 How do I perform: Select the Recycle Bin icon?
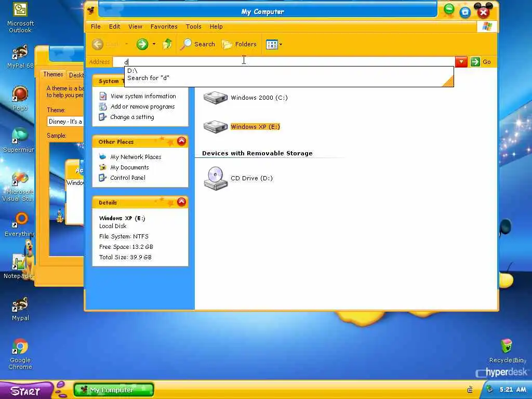point(506,351)
